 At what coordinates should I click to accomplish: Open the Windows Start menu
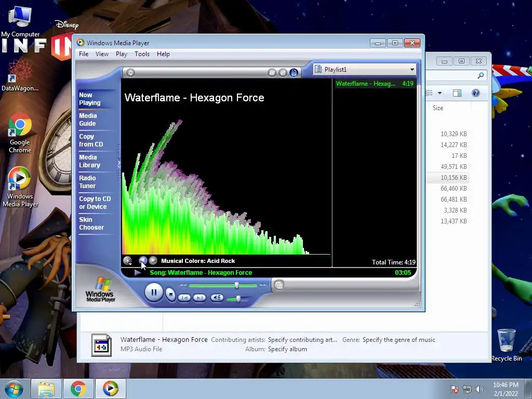tap(14, 389)
